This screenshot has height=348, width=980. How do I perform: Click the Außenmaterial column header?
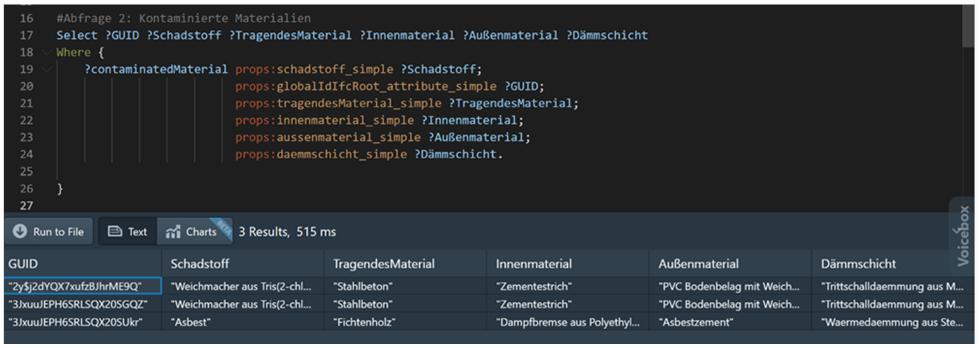coord(698,264)
